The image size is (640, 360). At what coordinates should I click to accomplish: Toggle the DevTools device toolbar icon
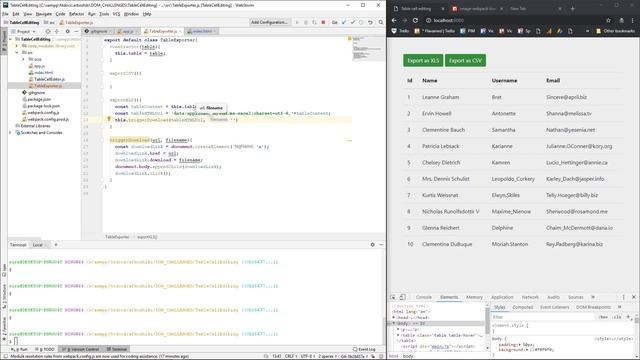pyautogui.click(x=402, y=297)
